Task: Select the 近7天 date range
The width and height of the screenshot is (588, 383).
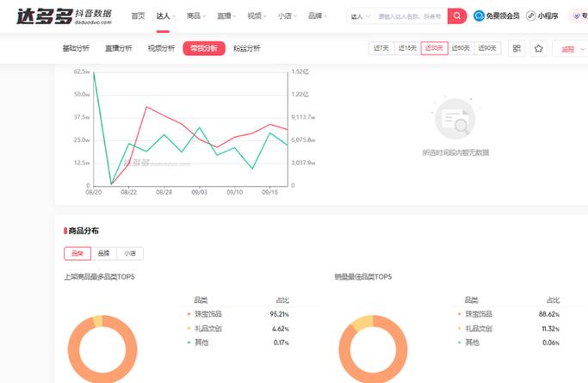Action: tap(381, 48)
